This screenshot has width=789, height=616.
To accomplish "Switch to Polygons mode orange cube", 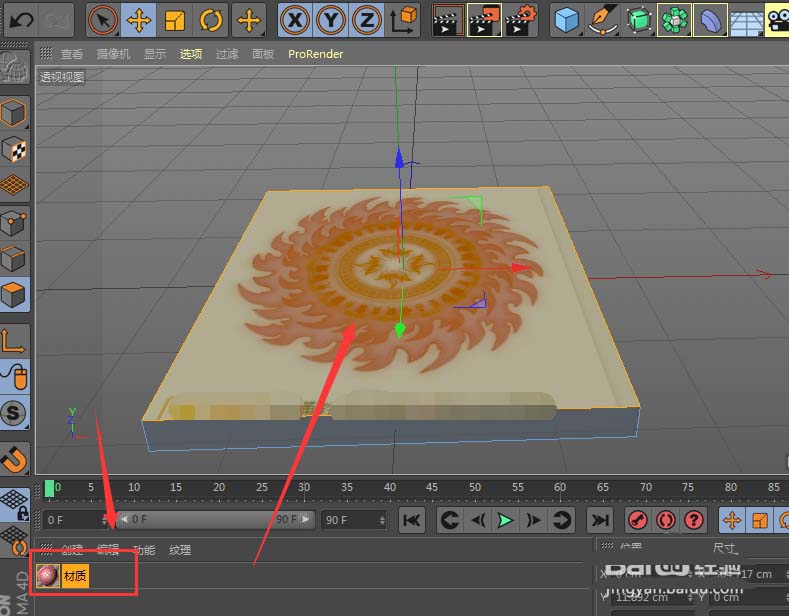I will (15, 294).
